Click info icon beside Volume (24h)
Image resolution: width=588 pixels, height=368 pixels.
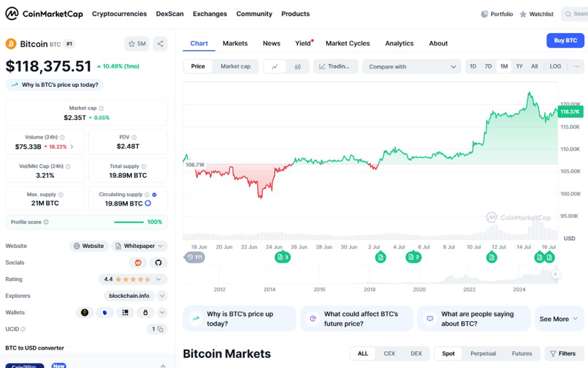62,137
